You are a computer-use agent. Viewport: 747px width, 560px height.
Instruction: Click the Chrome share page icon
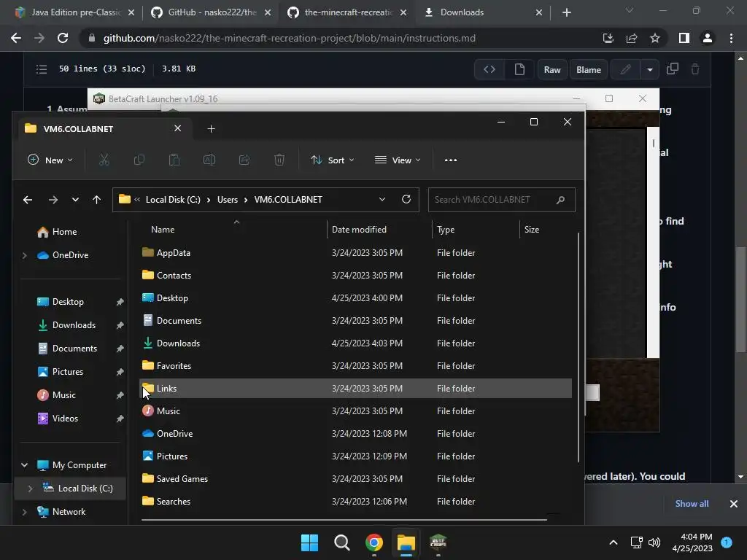click(632, 38)
